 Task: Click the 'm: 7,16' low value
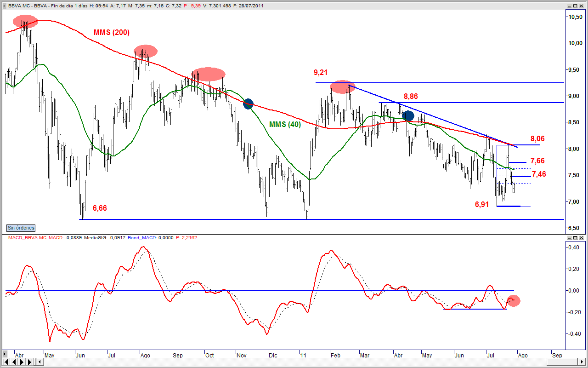pos(155,6)
